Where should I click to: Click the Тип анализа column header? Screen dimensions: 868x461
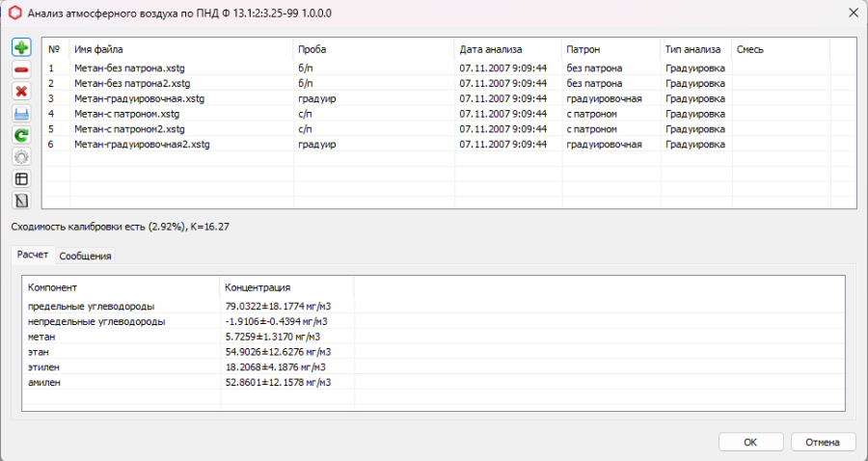696,49
